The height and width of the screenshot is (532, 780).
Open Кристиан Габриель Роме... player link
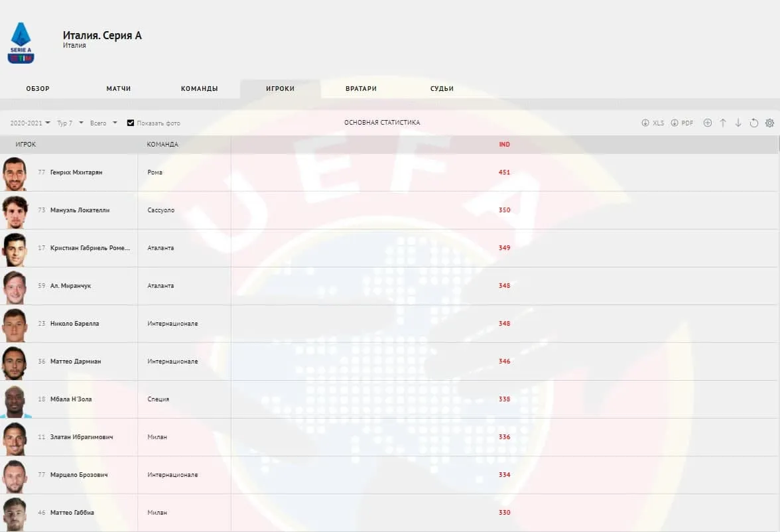90,248
